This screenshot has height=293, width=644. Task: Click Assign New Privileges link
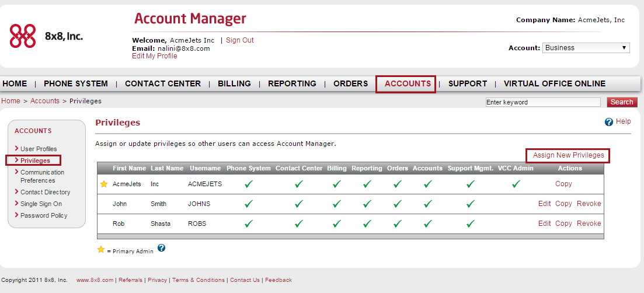tap(569, 155)
